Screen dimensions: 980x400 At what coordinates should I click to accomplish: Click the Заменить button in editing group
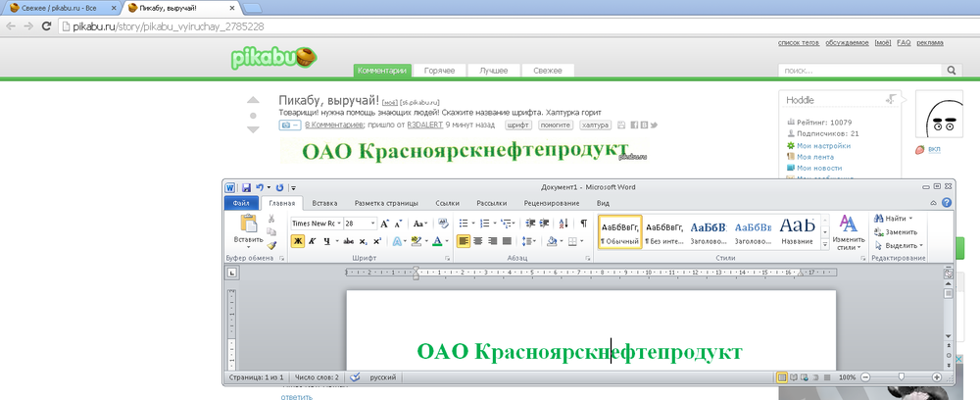[900, 231]
